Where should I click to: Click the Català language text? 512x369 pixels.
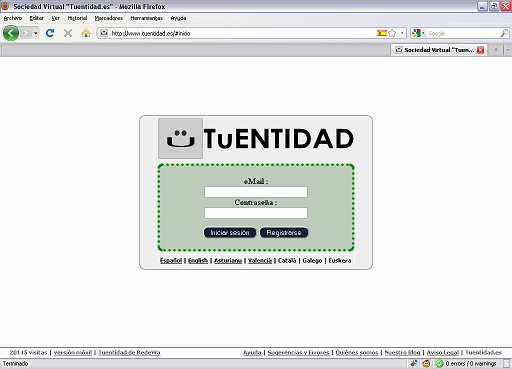tap(287, 260)
